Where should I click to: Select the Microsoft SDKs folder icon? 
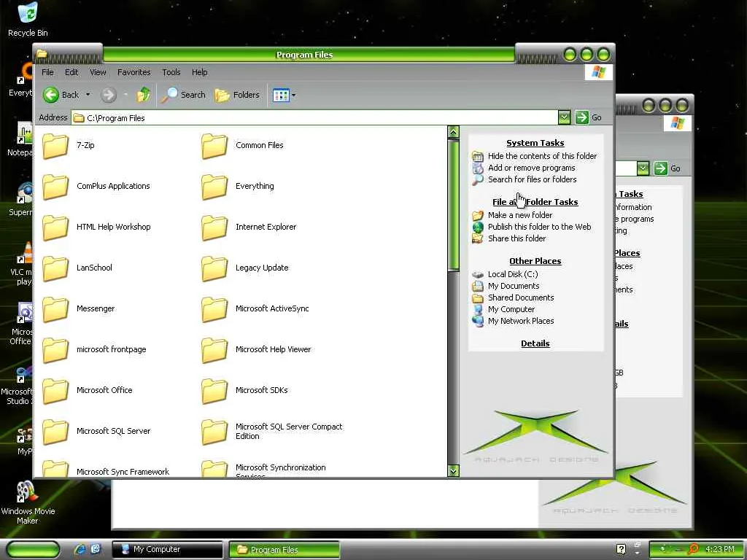pos(214,391)
